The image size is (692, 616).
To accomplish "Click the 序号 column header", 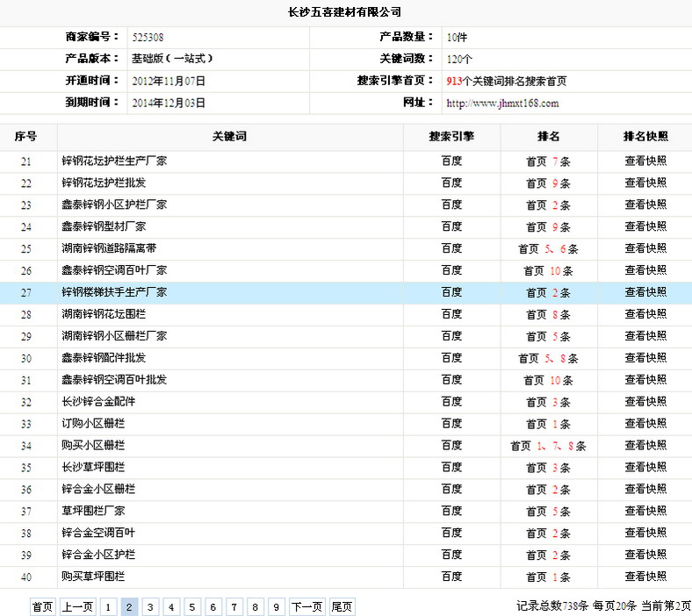I will pos(25,137).
